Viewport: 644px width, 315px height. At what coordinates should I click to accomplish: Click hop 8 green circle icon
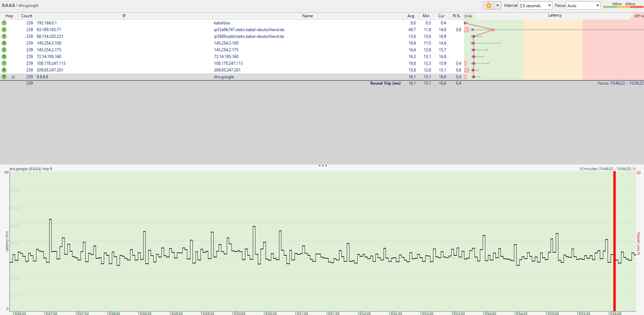tap(3, 70)
